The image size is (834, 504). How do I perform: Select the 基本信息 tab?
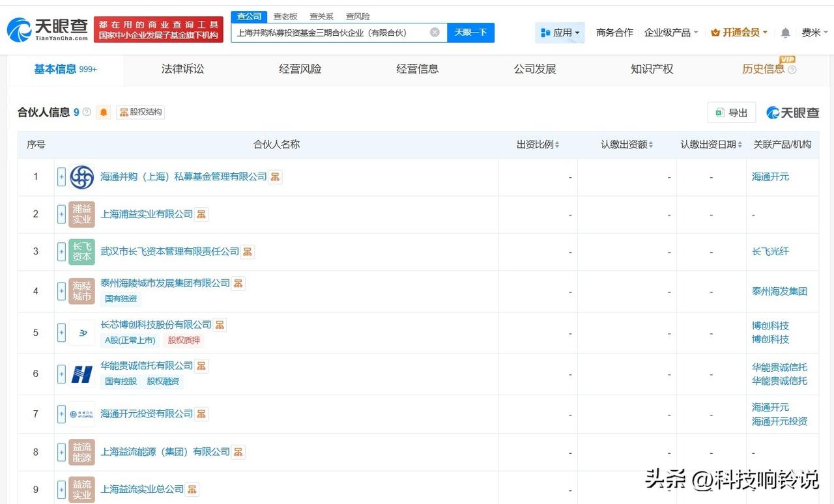(x=66, y=69)
